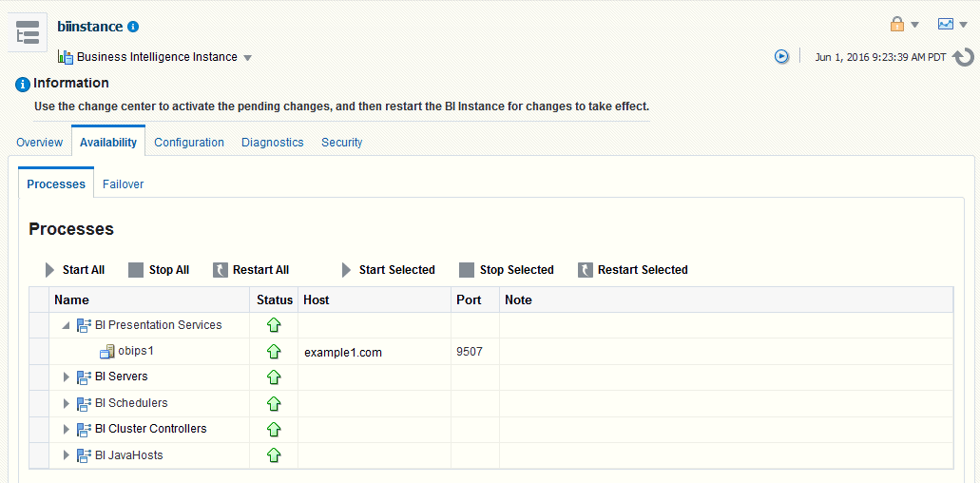
Task: Open the biinstance information icon
Action: coord(133,27)
